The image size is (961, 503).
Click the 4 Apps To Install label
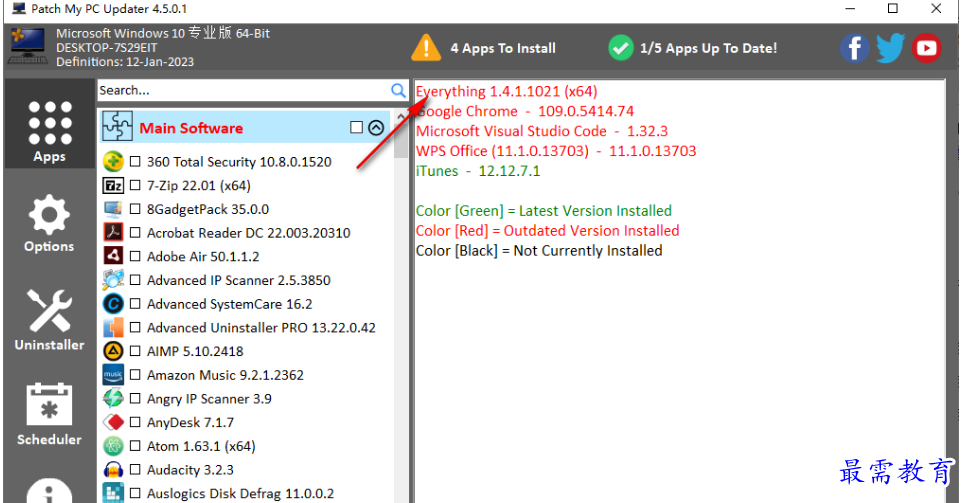tap(503, 48)
